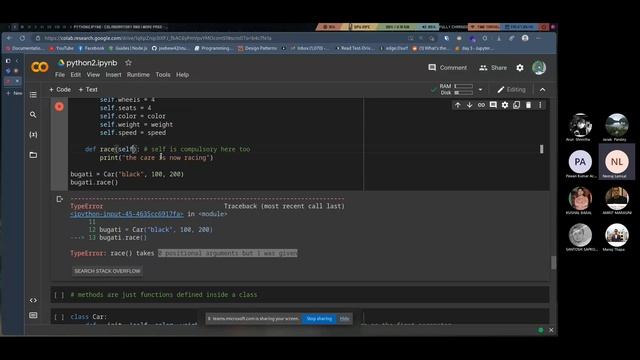Add a new Text cell
The width and height of the screenshot is (640, 360).
tap(88, 89)
